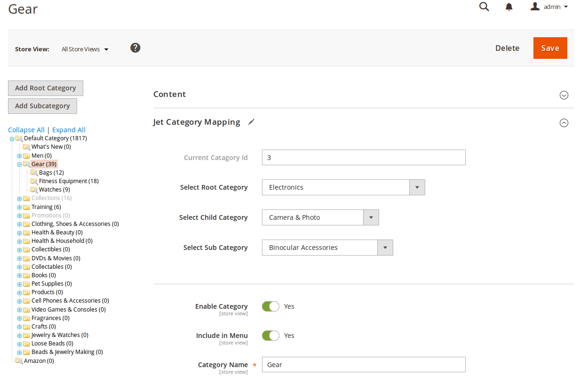The image size is (588, 385).
Task: Click Add Subcategory button
Action: pyautogui.click(x=42, y=106)
